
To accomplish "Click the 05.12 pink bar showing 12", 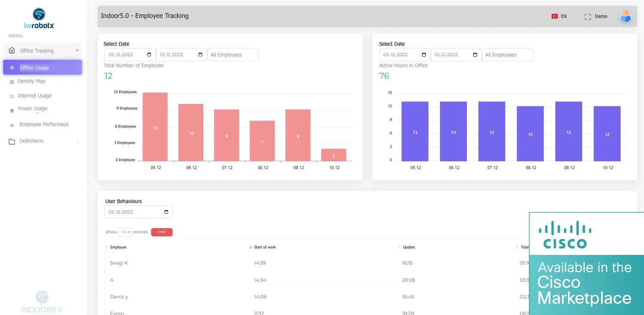I will [155, 127].
